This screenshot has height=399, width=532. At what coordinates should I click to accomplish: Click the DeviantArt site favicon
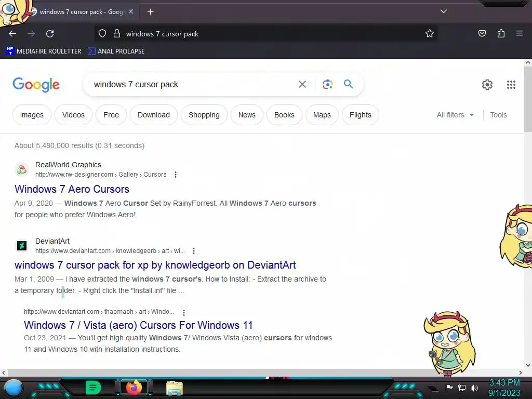[x=22, y=245]
